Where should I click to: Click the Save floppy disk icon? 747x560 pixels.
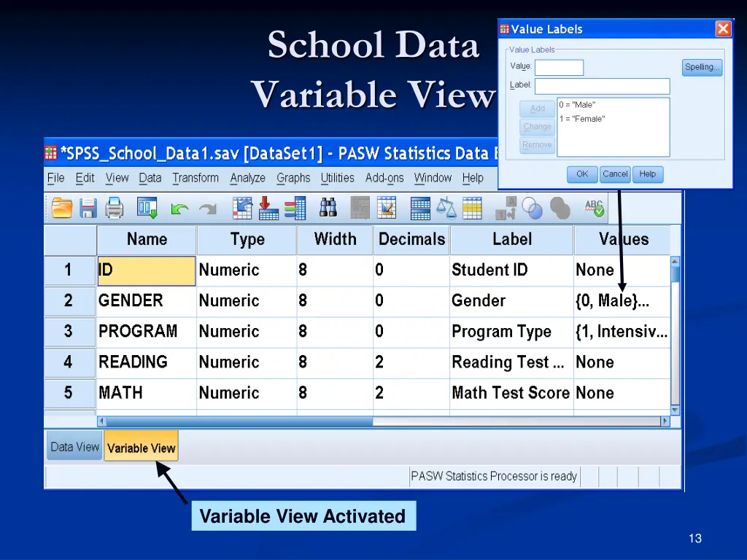88,209
